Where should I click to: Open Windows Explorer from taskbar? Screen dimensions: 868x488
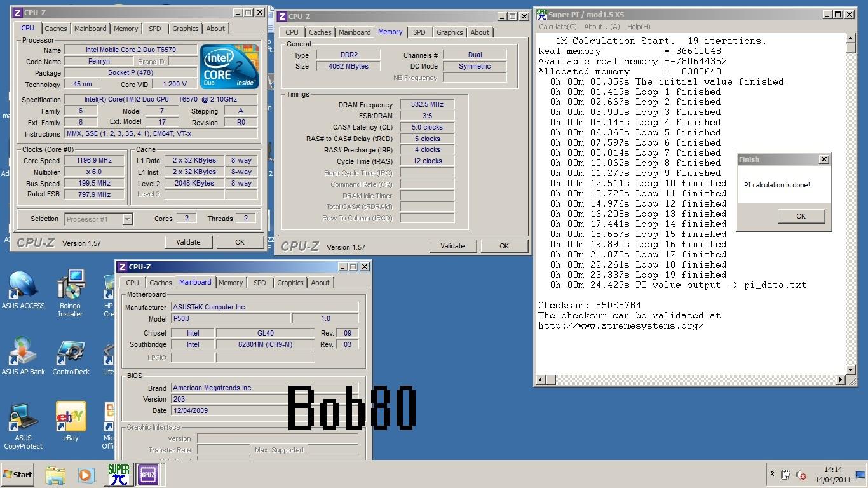(x=55, y=475)
